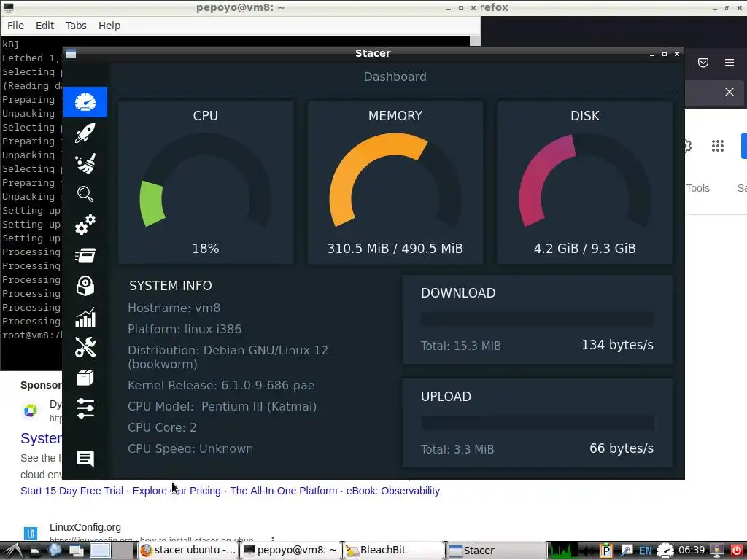Screen dimensions: 747x560
Task: Click the red power button in the taskbar
Action: pos(736,551)
